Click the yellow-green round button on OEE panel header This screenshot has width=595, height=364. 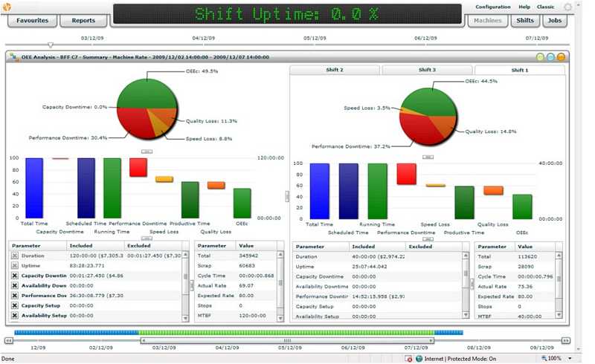[541, 57]
